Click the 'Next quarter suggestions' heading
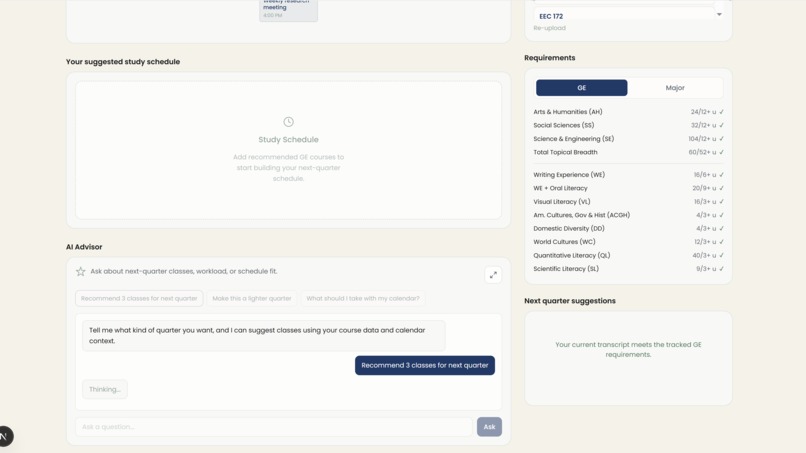Viewport: 806px width, 453px height. (x=570, y=301)
